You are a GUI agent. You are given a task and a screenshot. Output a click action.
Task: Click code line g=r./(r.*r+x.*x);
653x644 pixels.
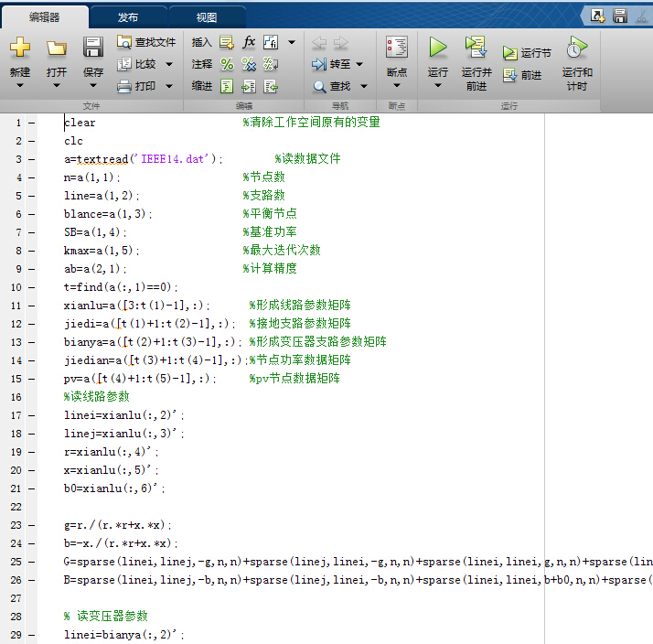click(x=118, y=525)
